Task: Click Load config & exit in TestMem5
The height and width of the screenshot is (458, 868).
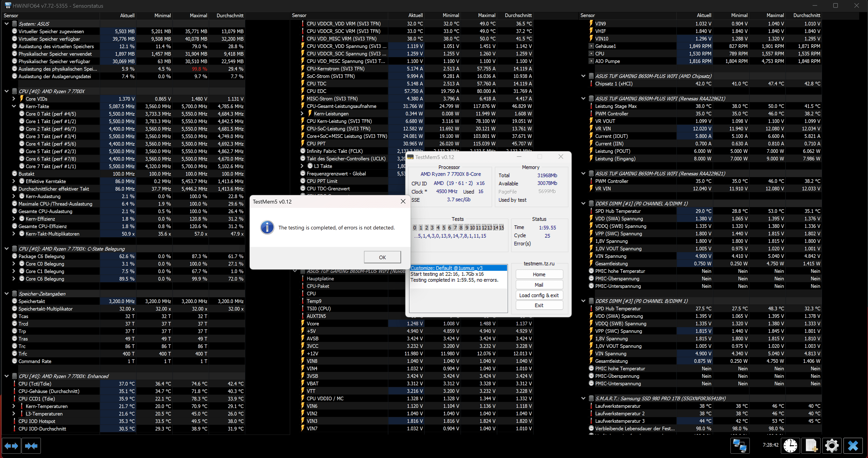Action: point(539,295)
